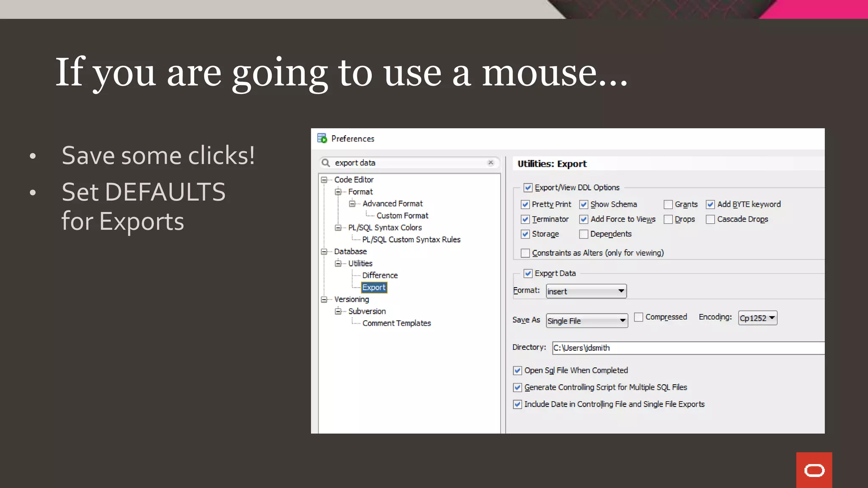Screen dimensions: 868x488
Task: Collapse the PL/SQL Syntax Colors node
Action: [x=338, y=227]
